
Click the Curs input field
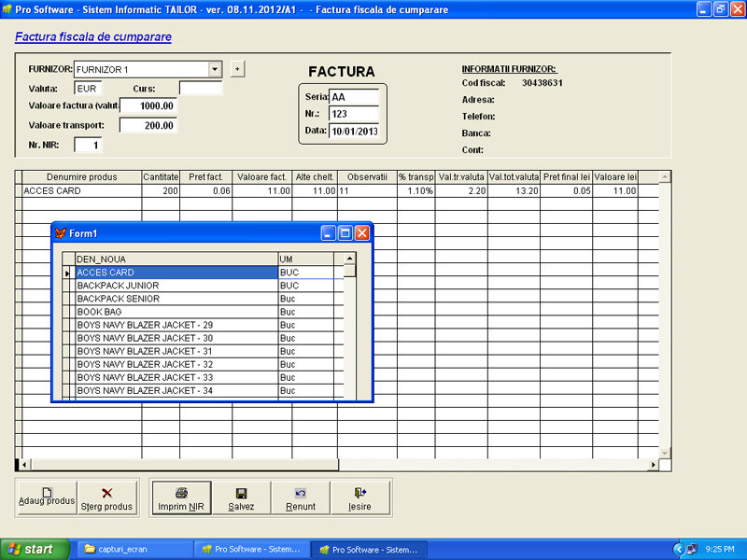coord(201,89)
